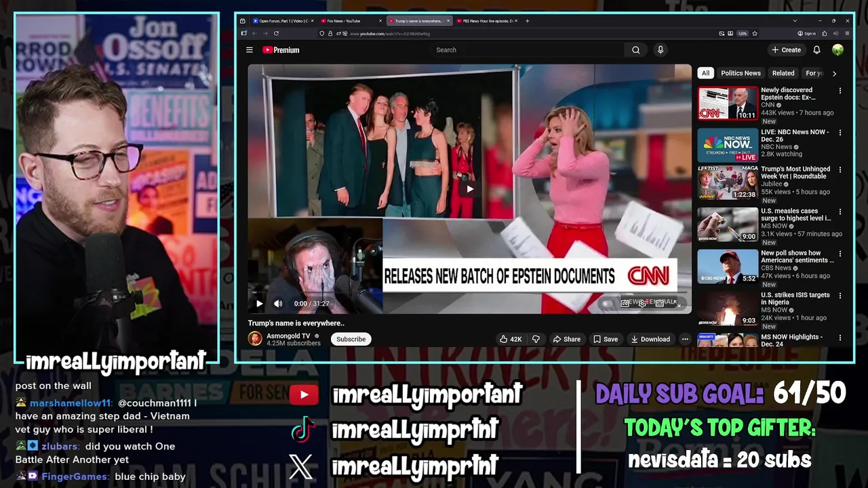Play the video with the play button
This screenshot has width=868, height=488.
coord(259,304)
